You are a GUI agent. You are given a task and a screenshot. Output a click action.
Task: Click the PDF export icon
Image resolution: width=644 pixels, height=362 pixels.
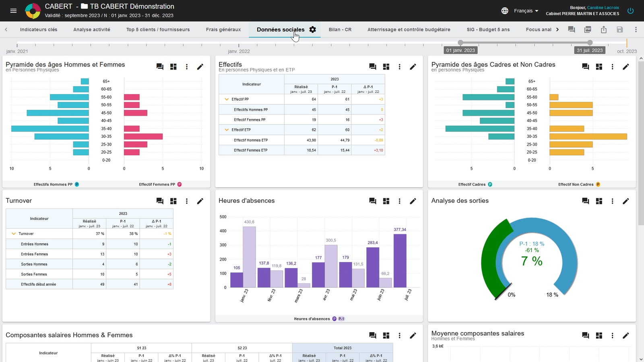[588, 29]
